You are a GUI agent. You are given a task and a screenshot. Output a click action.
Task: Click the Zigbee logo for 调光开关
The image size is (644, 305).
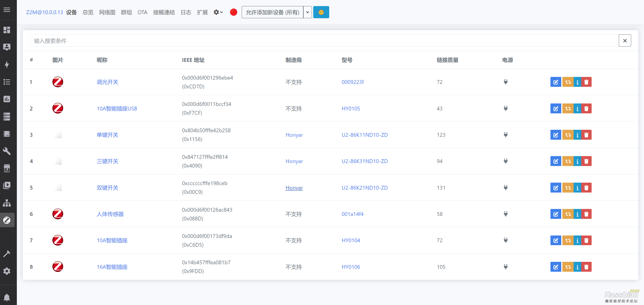point(58,82)
